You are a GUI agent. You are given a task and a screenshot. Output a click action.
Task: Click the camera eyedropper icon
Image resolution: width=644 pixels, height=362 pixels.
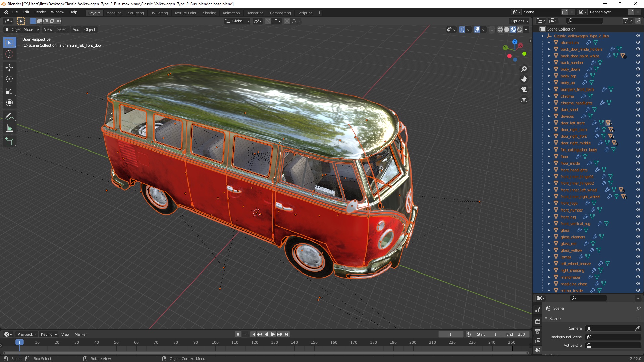pos(637,328)
